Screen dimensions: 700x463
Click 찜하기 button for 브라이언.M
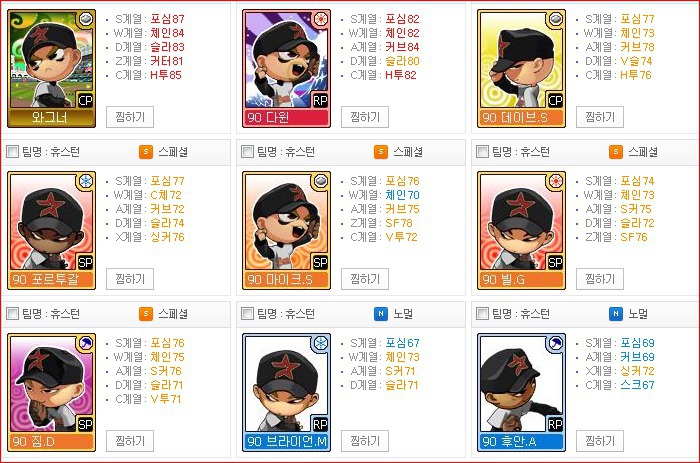click(365, 441)
